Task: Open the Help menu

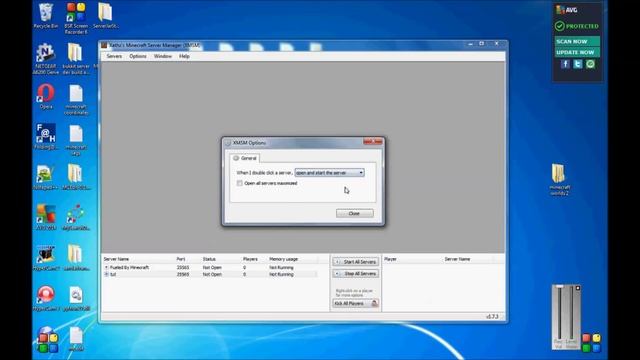Action: [184, 56]
